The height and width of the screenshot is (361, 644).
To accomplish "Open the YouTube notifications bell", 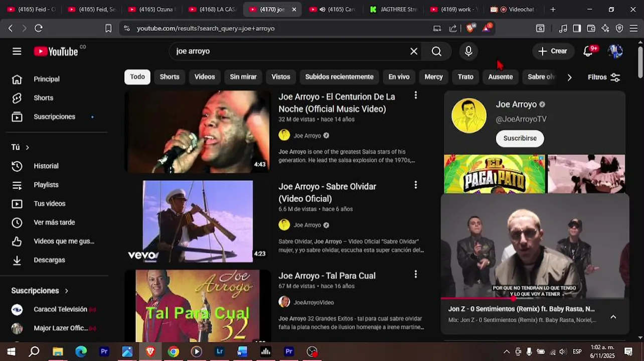I will coord(588,51).
